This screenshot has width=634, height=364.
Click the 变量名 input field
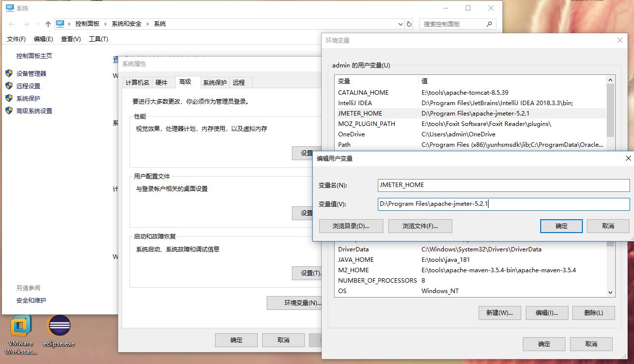[x=503, y=185]
